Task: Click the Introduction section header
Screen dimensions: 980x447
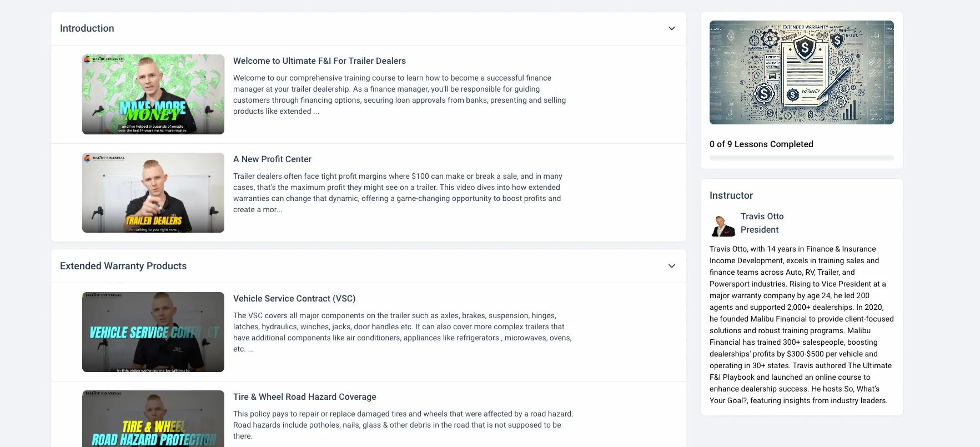Action: coord(87,28)
